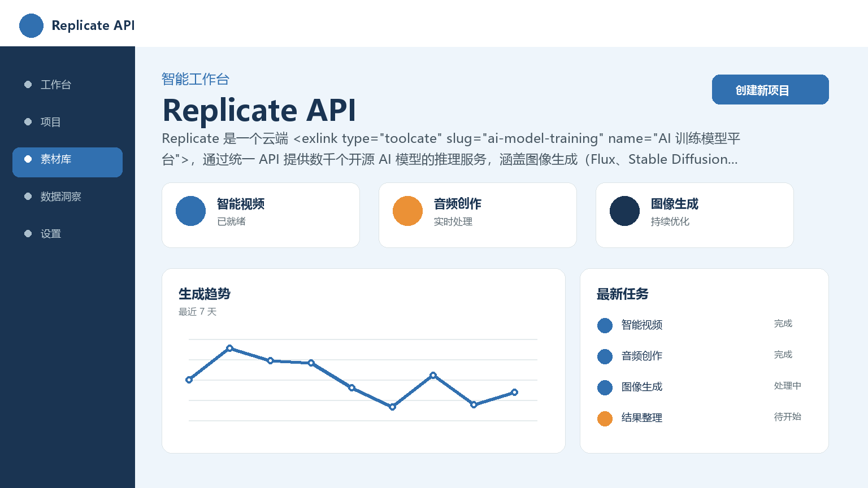Click the dark 图像生成 card icon
Viewport: 868px width, 488px height.
click(624, 211)
